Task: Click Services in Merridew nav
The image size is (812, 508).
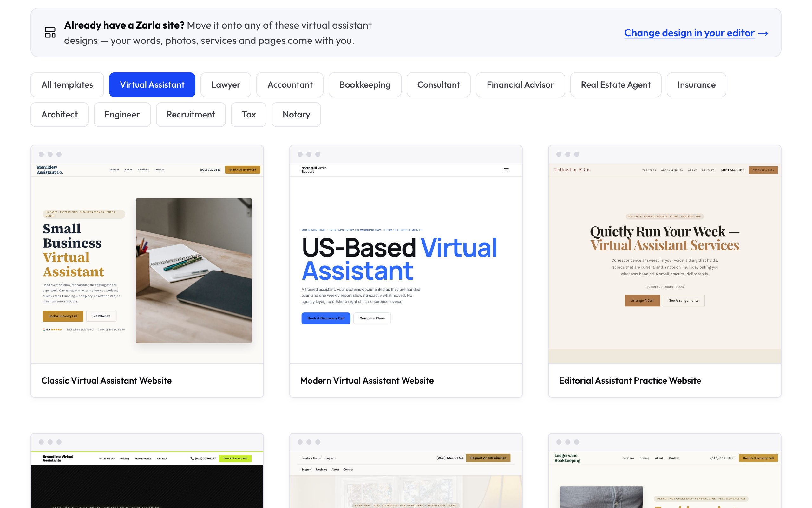Action: coord(115,170)
